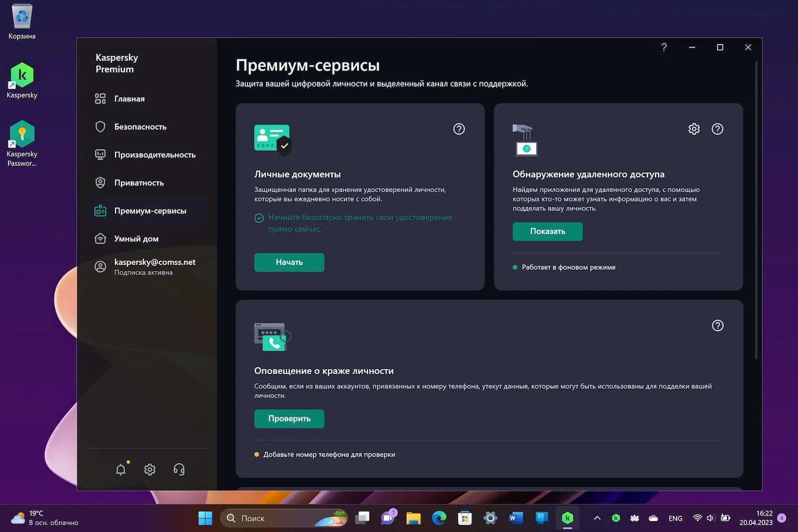Screen dimensions: 798x532
Task: Open help for Личные документы card
Action: [459, 129]
